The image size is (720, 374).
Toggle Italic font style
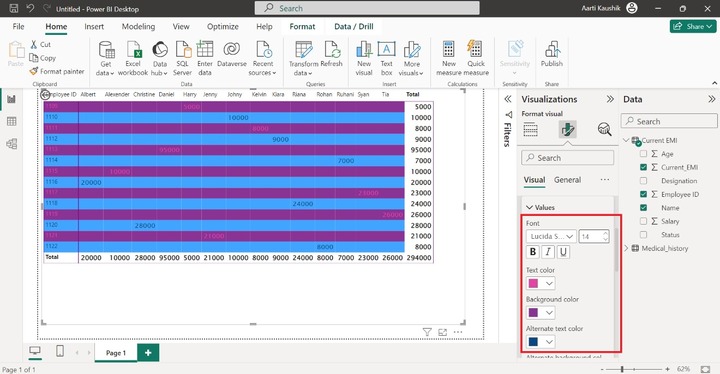pyautogui.click(x=548, y=252)
